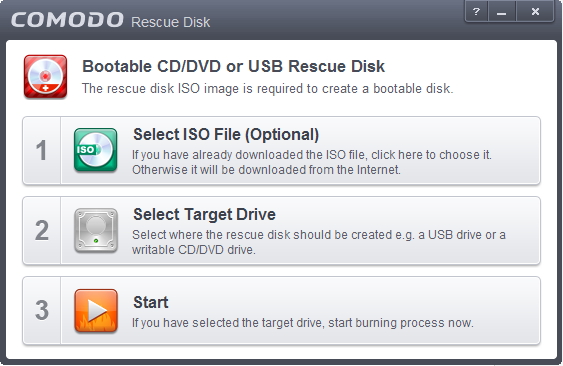Click the USB or CD/DVD drive description

[319, 242]
